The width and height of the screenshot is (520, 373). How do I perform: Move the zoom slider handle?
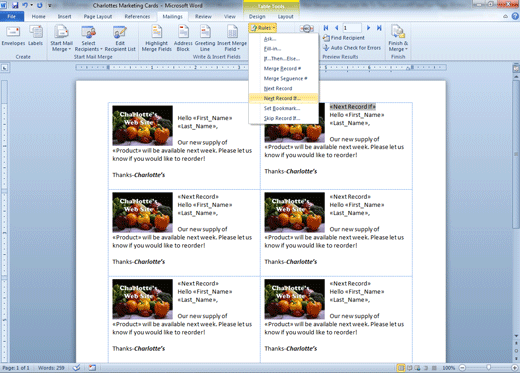point(488,368)
